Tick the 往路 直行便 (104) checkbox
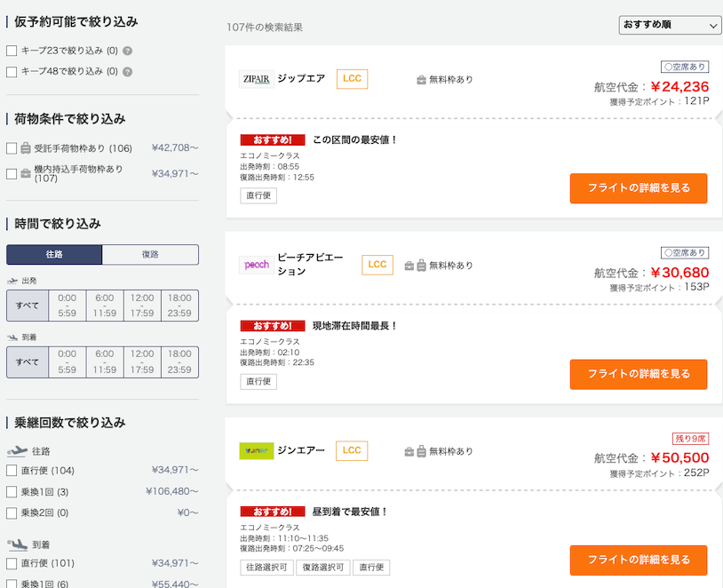Image resolution: width=723 pixels, height=588 pixels. coord(12,470)
